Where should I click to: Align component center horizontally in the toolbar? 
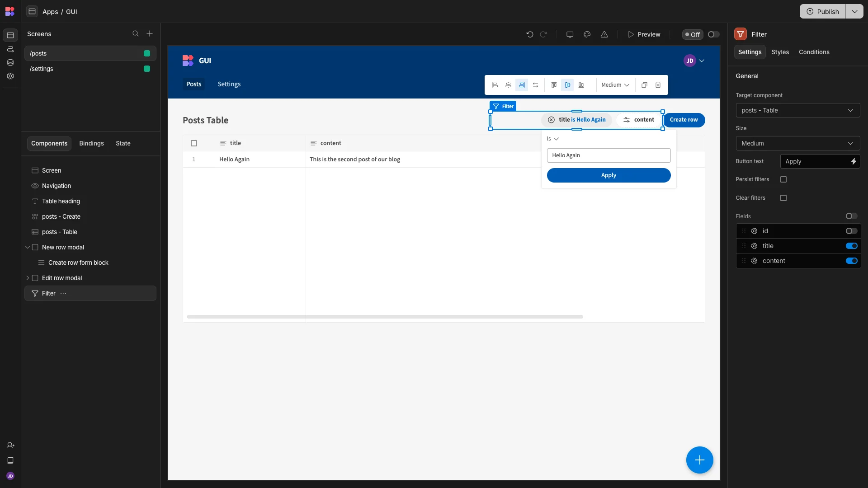click(x=508, y=85)
